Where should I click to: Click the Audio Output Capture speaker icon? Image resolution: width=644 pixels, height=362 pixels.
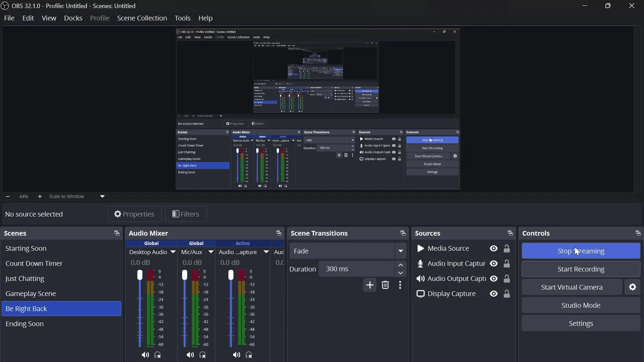[x=421, y=279]
